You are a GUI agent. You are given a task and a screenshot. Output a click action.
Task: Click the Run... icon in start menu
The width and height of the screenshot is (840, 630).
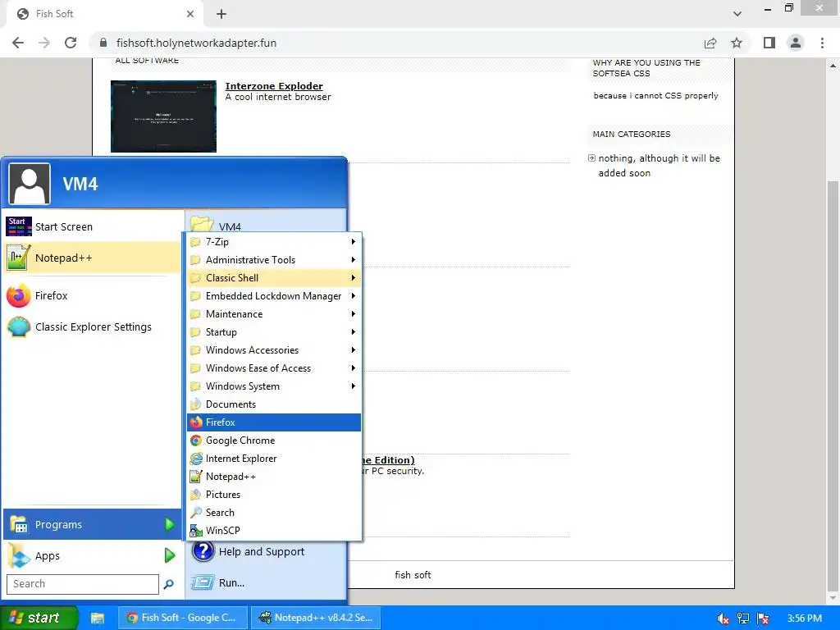click(203, 582)
